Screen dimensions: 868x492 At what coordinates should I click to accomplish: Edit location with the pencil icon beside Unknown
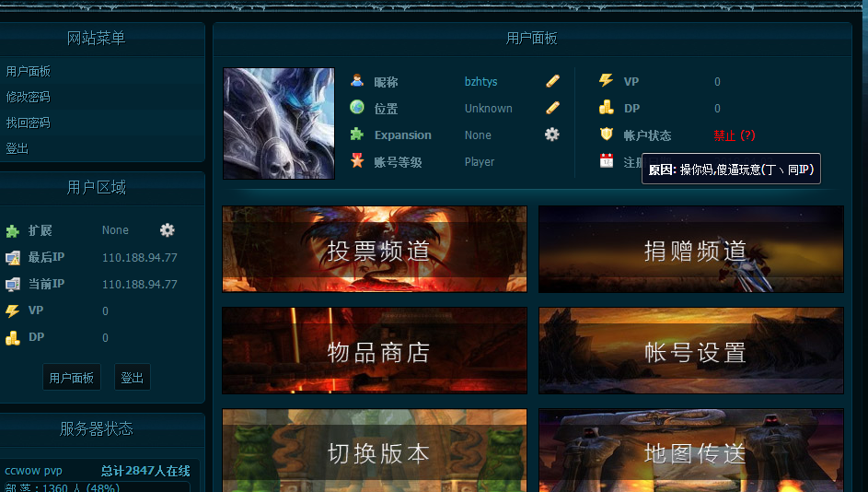(x=552, y=108)
